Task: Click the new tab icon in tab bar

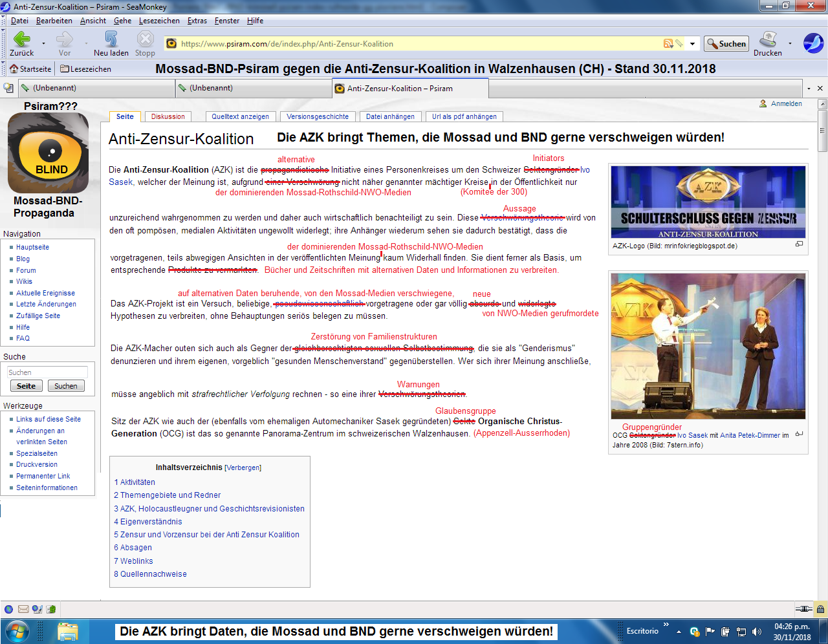Action: pyautogui.click(x=8, y=88)
